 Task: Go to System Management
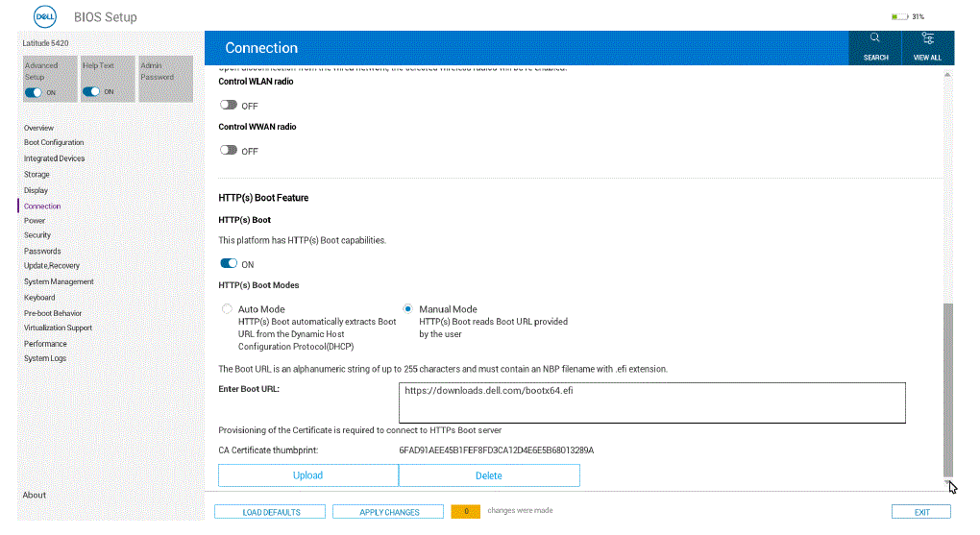point(59,281)
